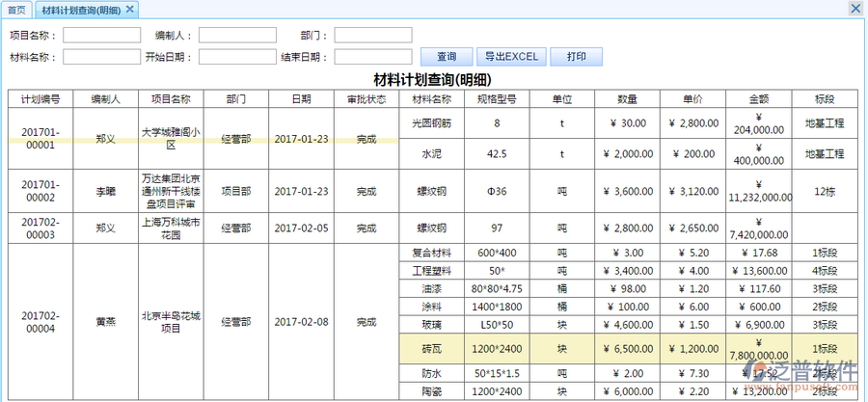The height and width of the screenshot is (402, 868).
Task: Switch to the 首页 tab
Action: [x=16, y=10]
